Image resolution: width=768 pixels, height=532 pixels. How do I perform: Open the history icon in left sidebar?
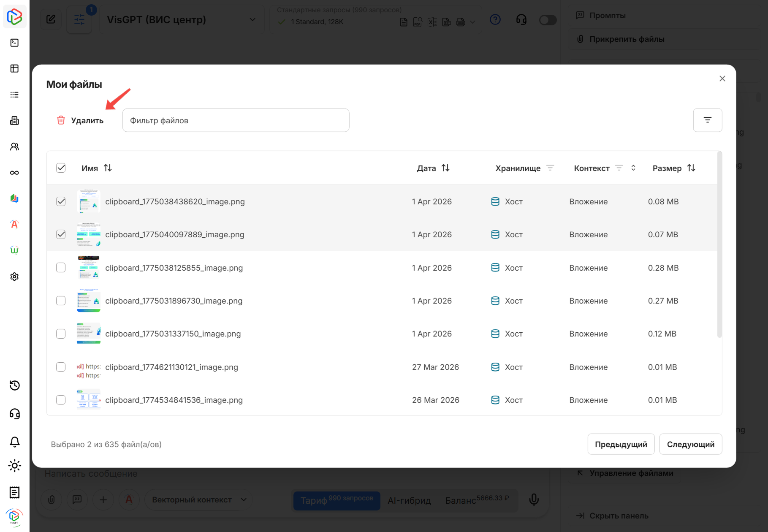point(15,385)
